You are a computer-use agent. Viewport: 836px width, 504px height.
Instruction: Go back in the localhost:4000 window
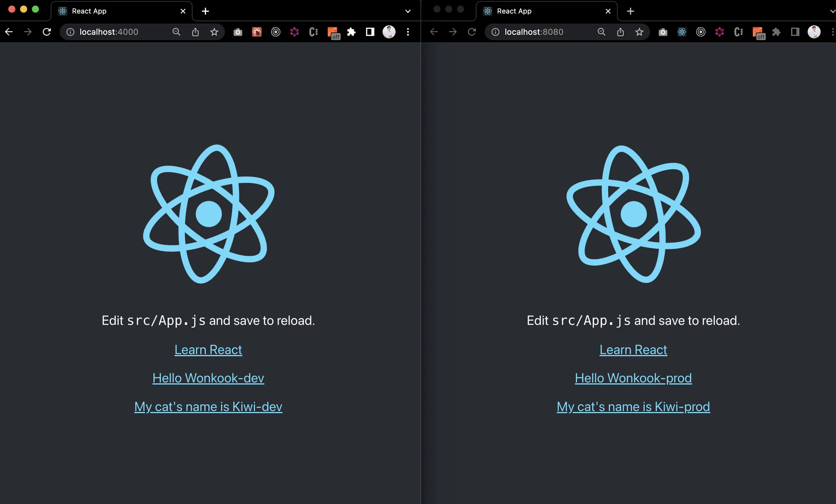(9, 32)
